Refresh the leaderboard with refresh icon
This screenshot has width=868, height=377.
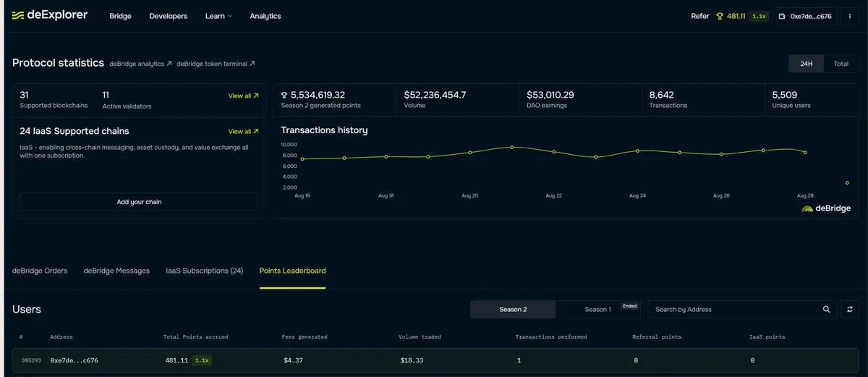click(x=850, y=309)
